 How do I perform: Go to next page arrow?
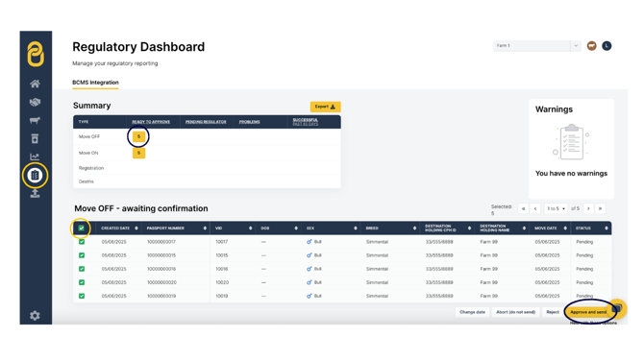click(588, 208)
